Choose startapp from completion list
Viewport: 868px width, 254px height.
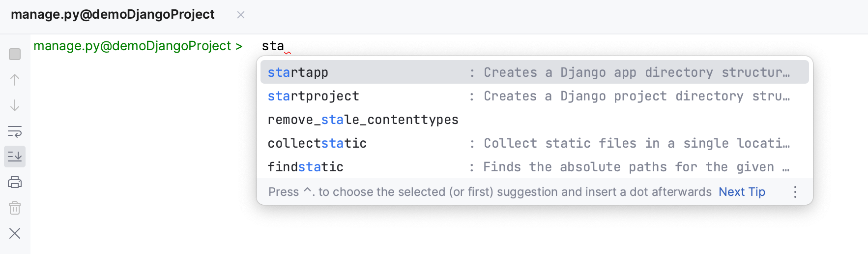pos(298,72)
